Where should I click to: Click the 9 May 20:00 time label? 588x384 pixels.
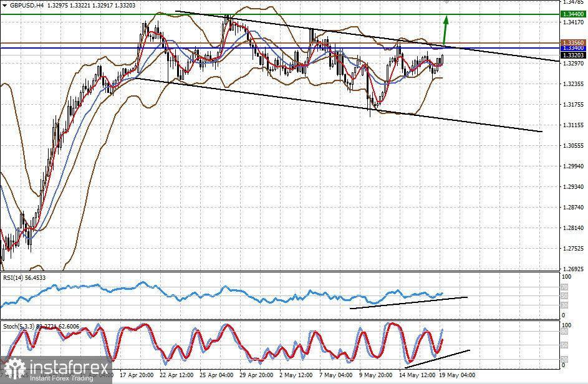coord(375,375)
